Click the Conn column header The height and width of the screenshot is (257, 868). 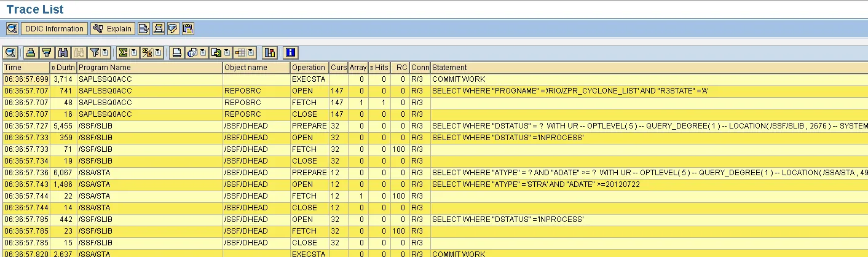420,68
